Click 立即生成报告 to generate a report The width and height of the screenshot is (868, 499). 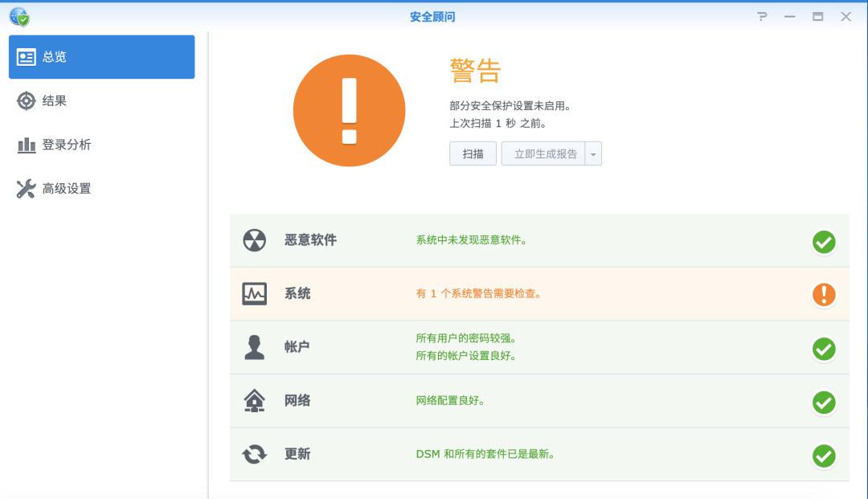(x=545, y=153)
